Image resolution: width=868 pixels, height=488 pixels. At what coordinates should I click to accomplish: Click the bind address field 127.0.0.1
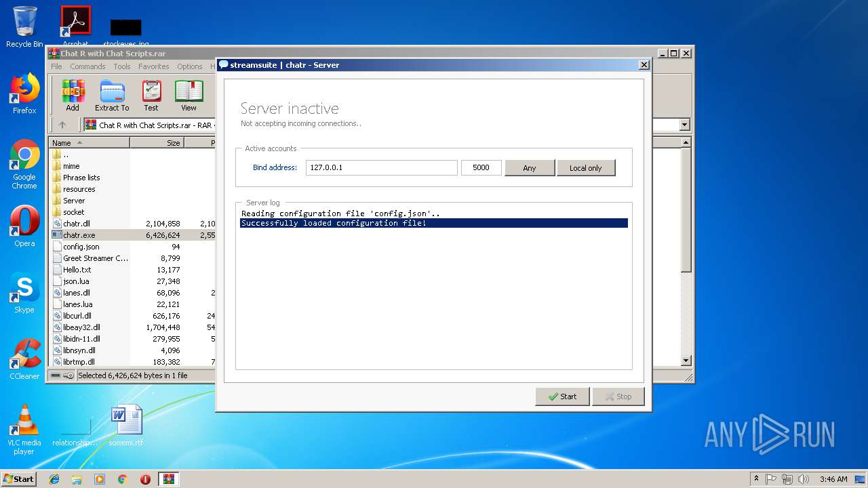coord(382,167)
